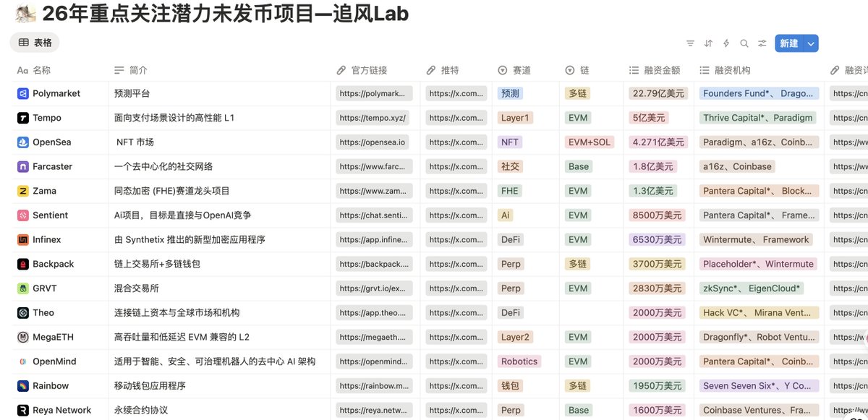
Task: Click the sort arrows icon
Action: tap(708, 43)
